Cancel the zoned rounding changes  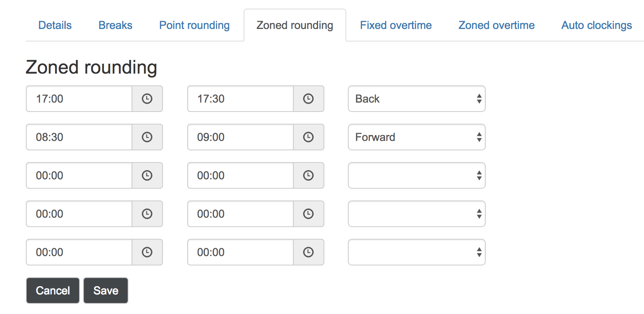pyautogui.click(x=53, y=291)
